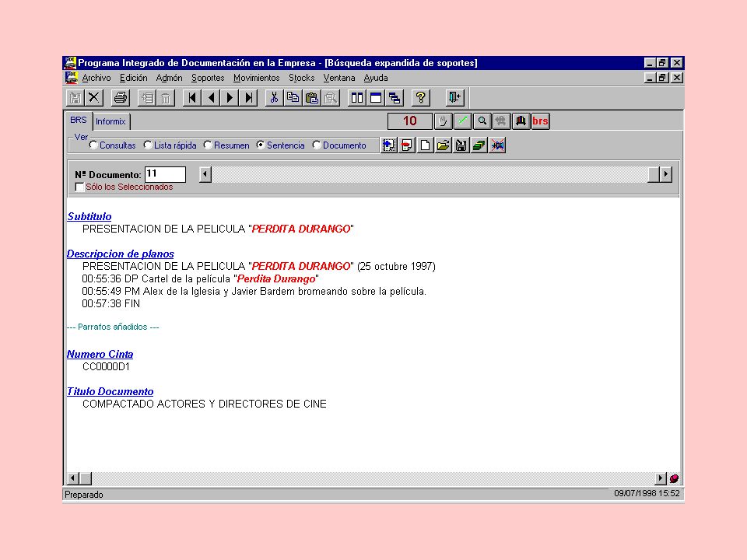Click right arrow of bottom horizontal scrollbar
The width and height of the screenshot is (747, 560).
pyautogui.click(x=661, y=478)
